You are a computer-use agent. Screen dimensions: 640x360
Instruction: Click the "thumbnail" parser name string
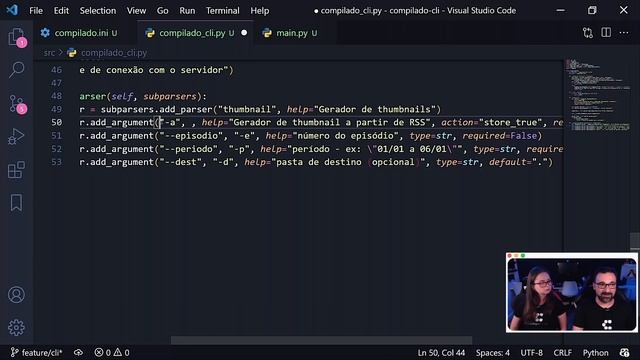[x=247, y=109]
